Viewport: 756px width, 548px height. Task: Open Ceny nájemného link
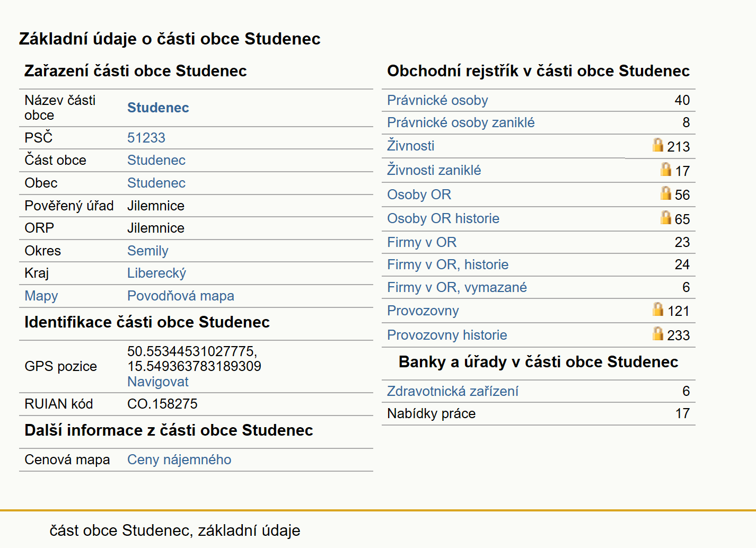click(179, 459)
